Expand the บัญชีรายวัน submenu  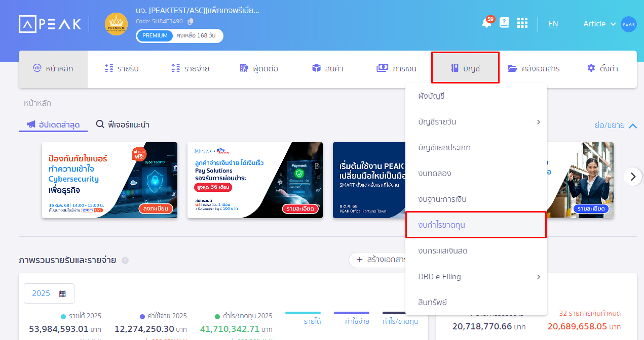pos(538,122)
